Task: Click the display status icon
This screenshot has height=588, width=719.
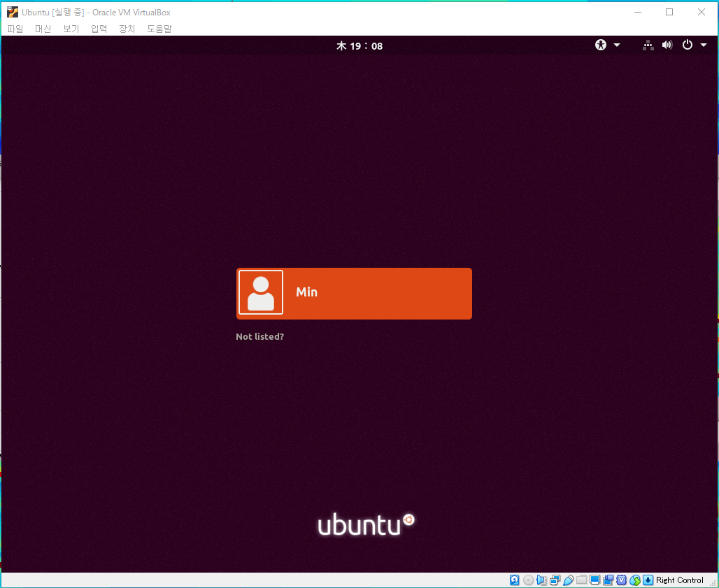Action: [595, 580]
